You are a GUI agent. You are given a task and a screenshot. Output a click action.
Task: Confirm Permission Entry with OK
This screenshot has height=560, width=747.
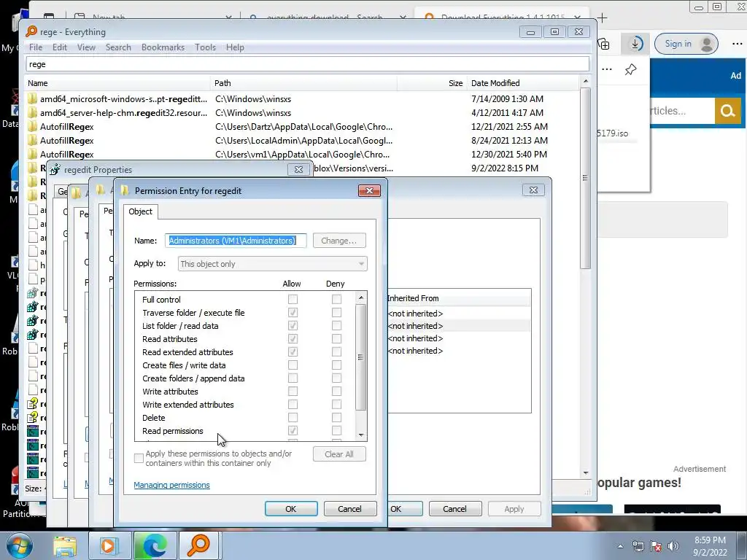tap(291, 509)
